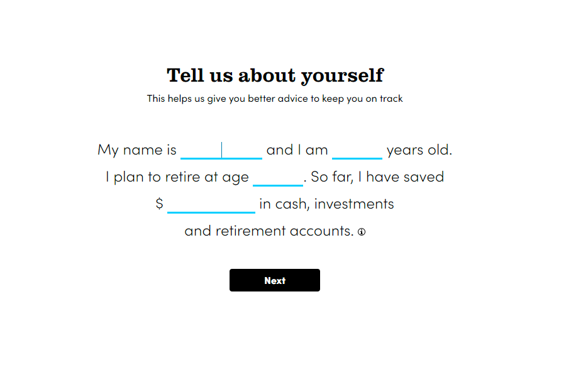Click the So far I have saved text

click(x=376, y=177)
